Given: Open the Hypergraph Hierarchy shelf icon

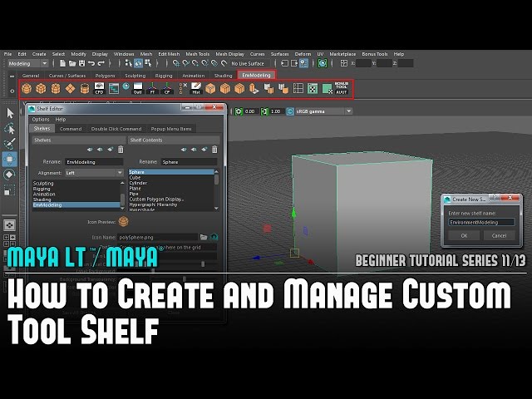Looking at the screenshot, I should click(114, 89).
